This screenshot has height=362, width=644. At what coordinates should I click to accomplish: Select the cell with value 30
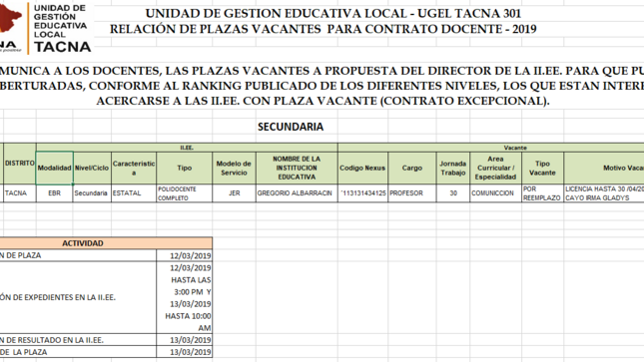point(453,193)
